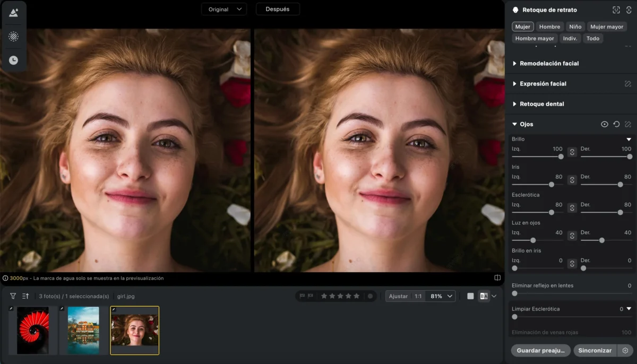637x364 pixels.
Task: Open the image adjustments tool in the left sidebar
Action: (x=14, y=13)
